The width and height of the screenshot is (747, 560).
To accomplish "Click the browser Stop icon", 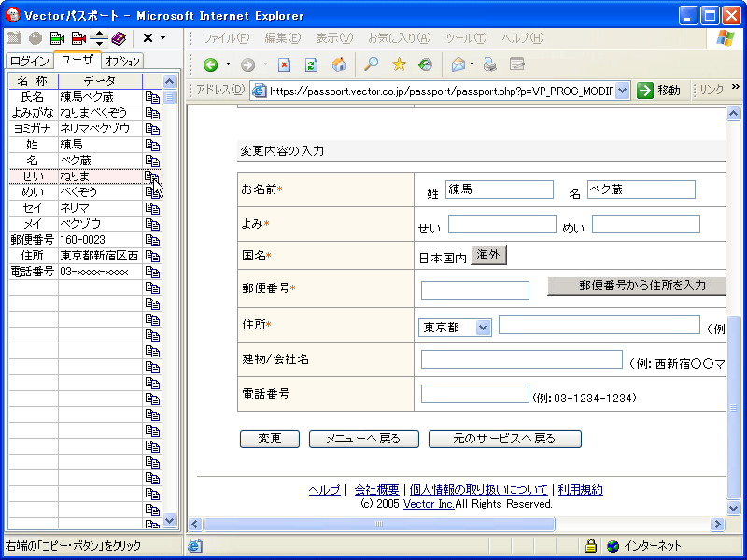I will tap(285, 64).
